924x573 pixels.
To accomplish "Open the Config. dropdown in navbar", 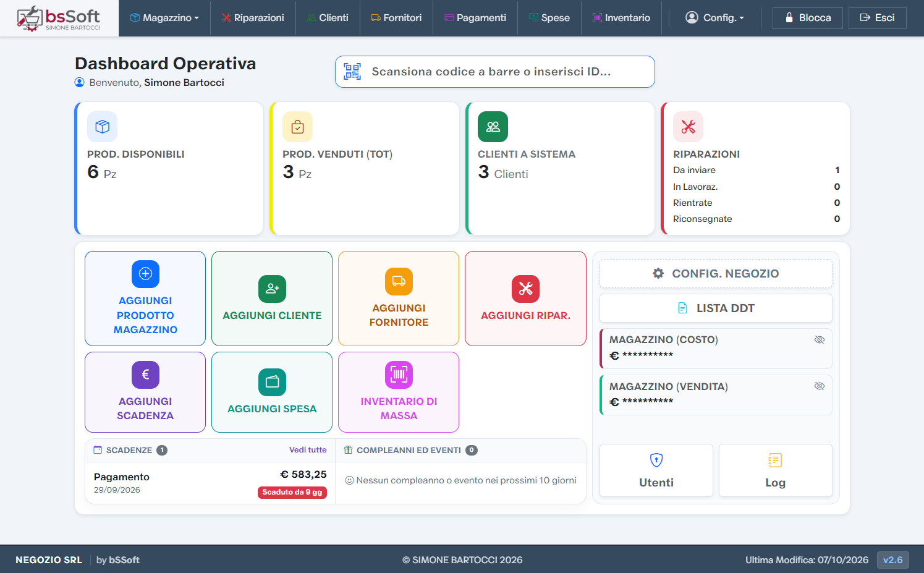I will coord(715,18).
